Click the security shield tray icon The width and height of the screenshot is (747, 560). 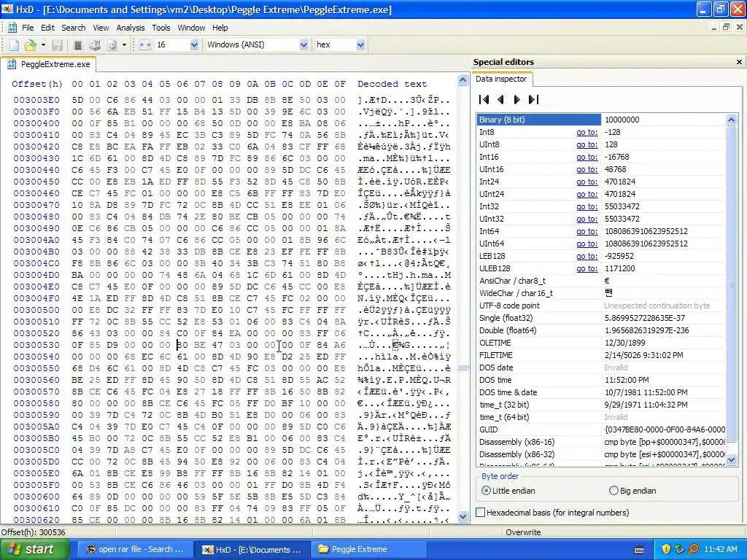pos(666,549)
